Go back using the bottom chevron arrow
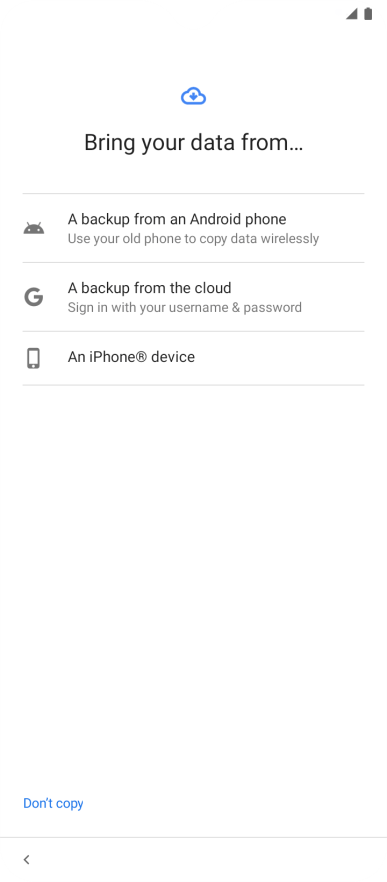387x882 pixels. pyautogui.click(x=26, y=859)
